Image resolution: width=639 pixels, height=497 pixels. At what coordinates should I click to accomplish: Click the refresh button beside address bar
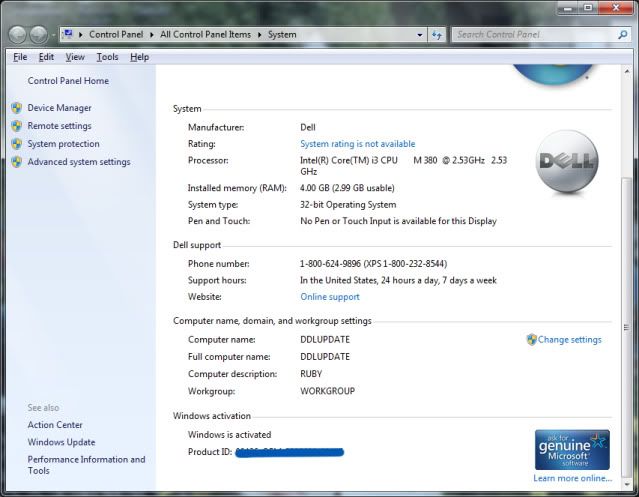point(437,35)
